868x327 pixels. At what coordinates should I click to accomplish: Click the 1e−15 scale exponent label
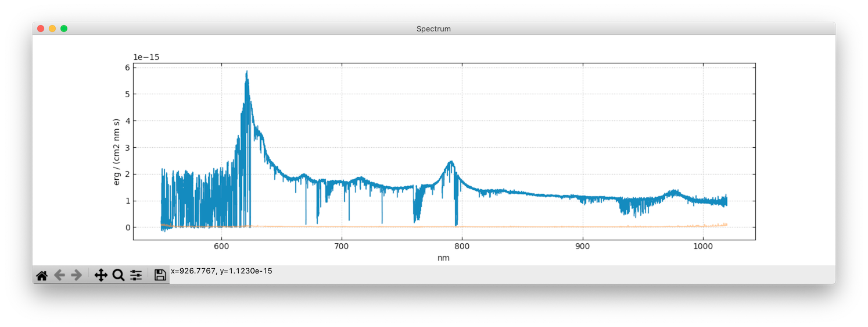(146, 57)
